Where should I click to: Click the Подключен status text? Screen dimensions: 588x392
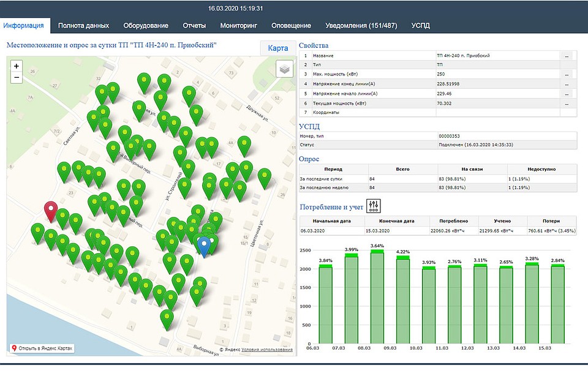pos(476,145)
